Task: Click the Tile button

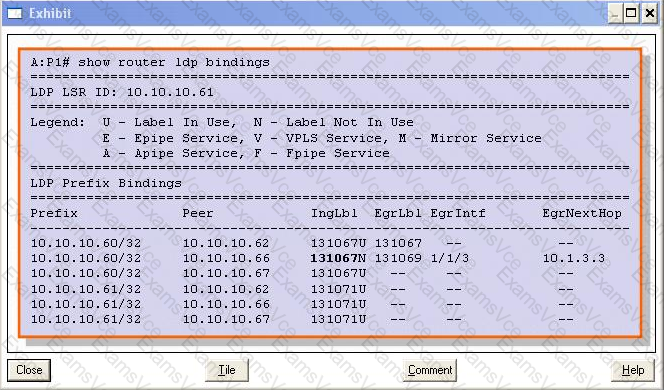Action: pyautogui.click(x=227, y=370)
